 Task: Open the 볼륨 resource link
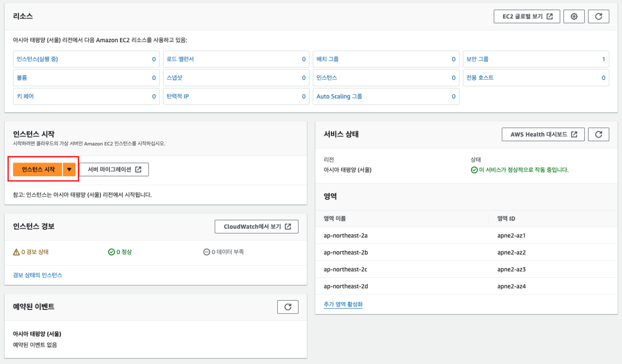click(x=22, y=78)
